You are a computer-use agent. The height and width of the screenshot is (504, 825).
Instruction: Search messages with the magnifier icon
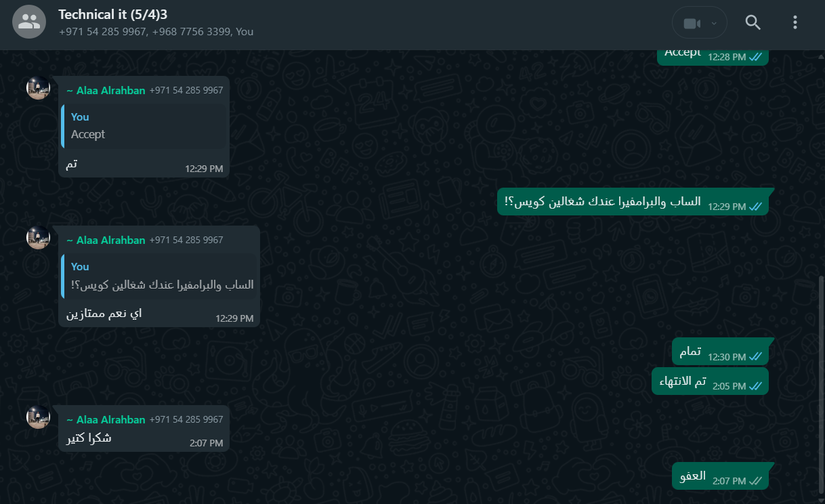click(753, 22)
